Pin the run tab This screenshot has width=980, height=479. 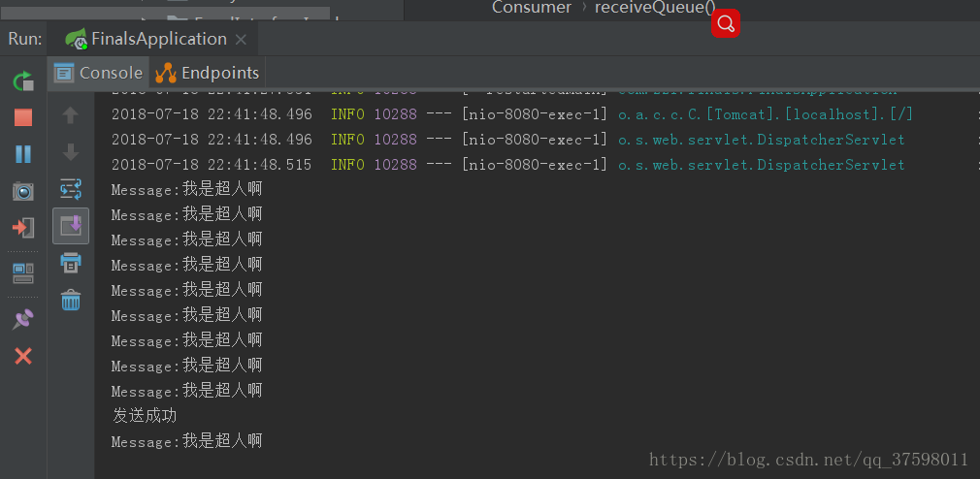23,320
